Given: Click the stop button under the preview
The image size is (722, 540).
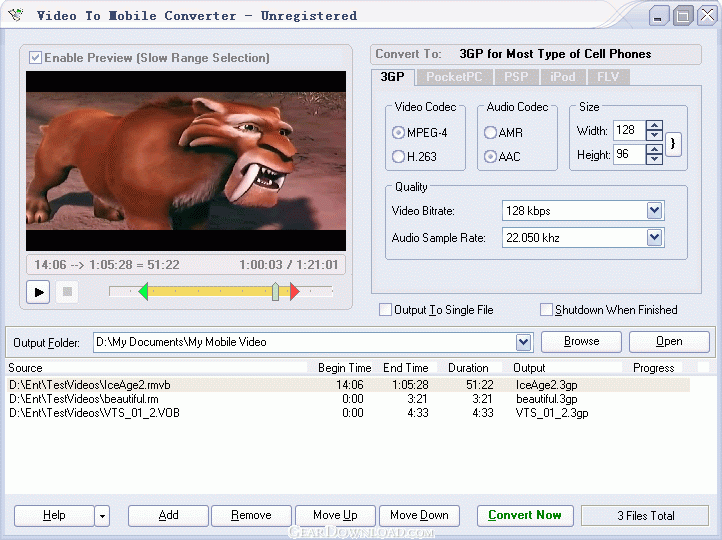Looking at the screenshot, I should (67, 292).
